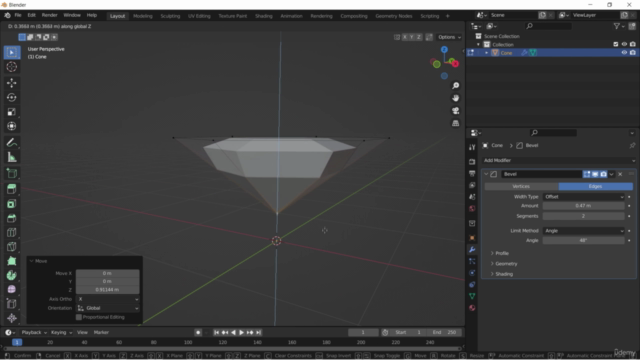640x360 pixels.
Task: Select the Edges bevel mode
Action: [596, 186]
